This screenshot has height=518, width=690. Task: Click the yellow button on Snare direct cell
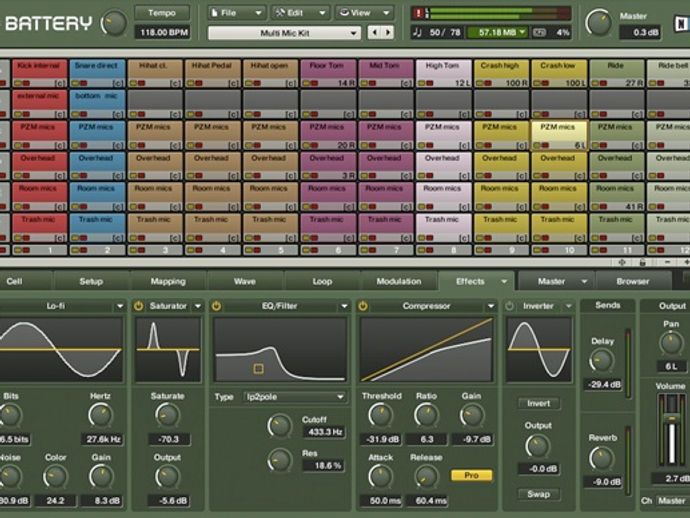pos(75,83)
